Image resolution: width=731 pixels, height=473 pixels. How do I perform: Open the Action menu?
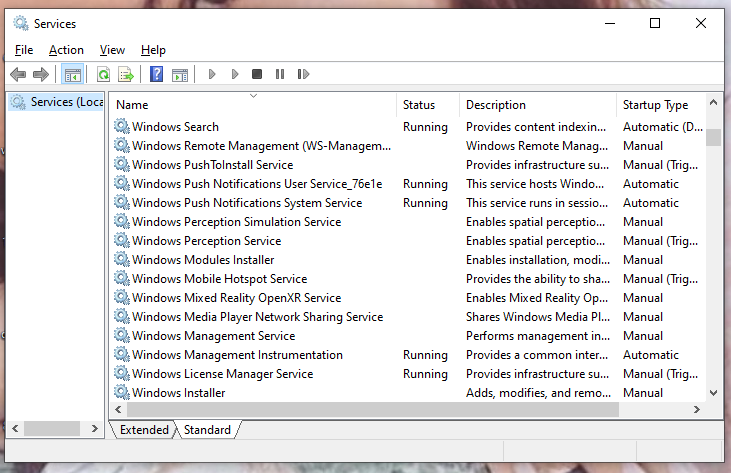66,50
